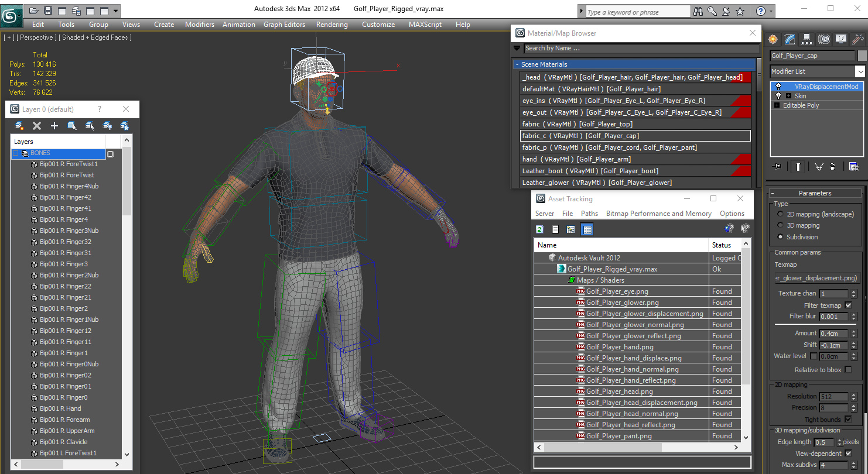Switch Asset Tracking to Table View icon
This screenshot has height=474, width=868.
click(587, 229)
